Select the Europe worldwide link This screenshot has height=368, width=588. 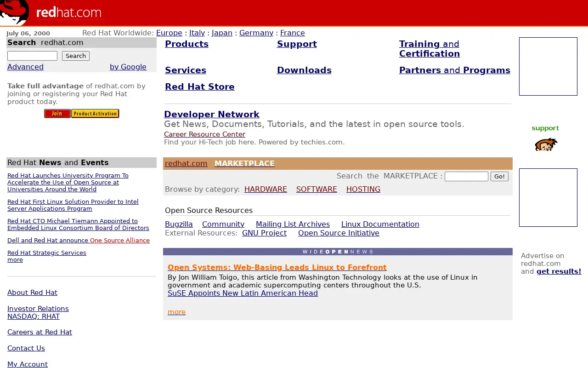pyautogui.click(x=169, y=33)
